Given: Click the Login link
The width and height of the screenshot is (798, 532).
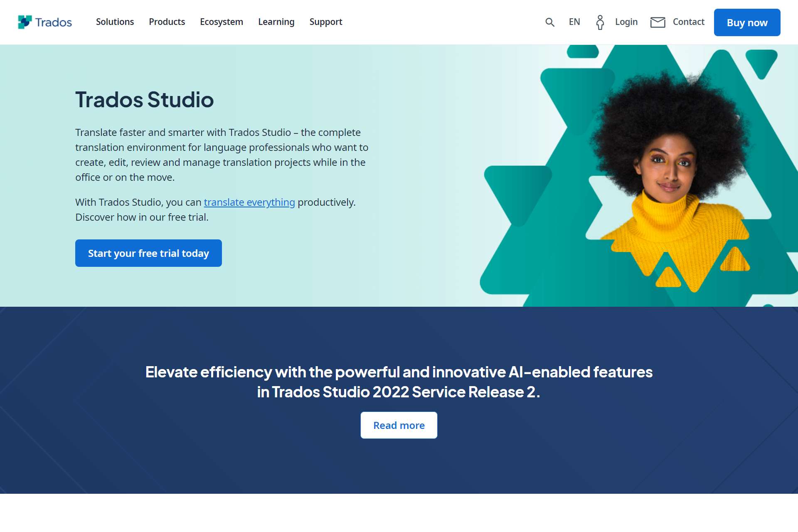Looking at the screenshot, I should tap(626, 22).
